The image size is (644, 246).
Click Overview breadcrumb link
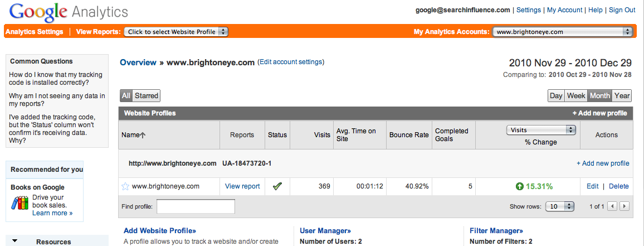pyautogui.click(x=138, y=62)
